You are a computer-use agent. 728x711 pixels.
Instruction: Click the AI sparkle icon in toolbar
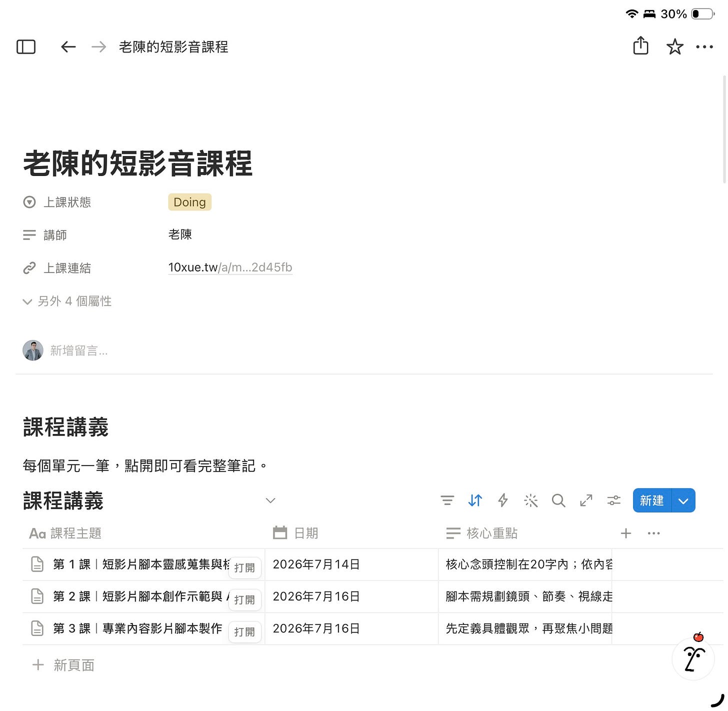pyautogui.click(x=530, y=500)
